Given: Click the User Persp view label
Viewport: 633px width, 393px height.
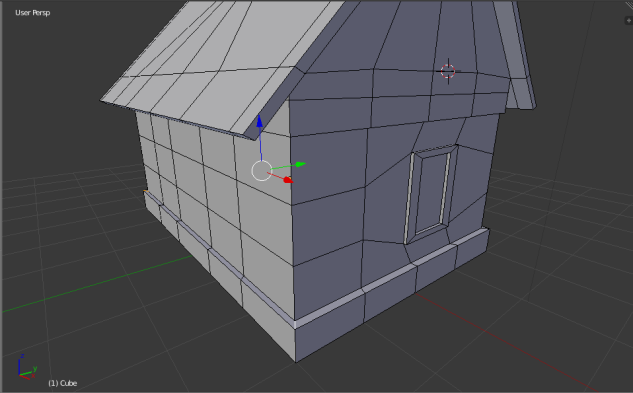Looking at the screenshot, I should 33,13.
